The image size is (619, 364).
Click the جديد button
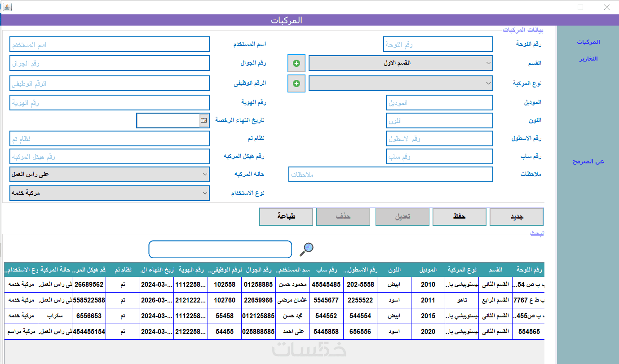[517, 217]
